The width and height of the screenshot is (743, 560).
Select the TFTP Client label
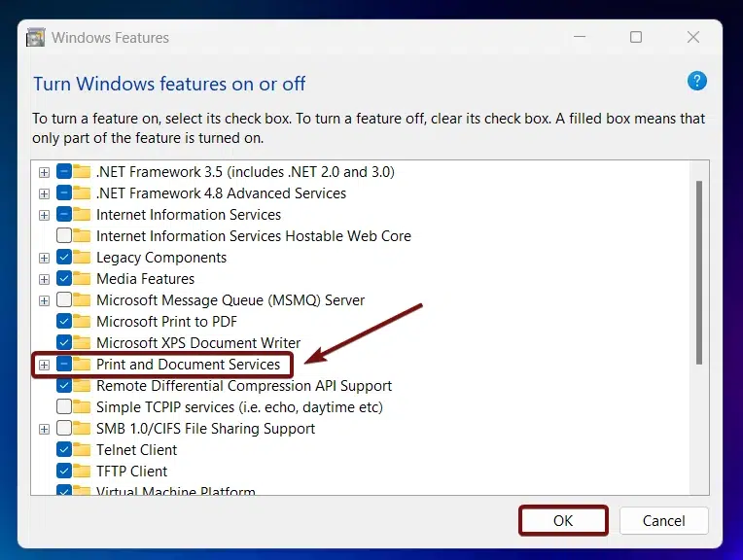[131, 471]
